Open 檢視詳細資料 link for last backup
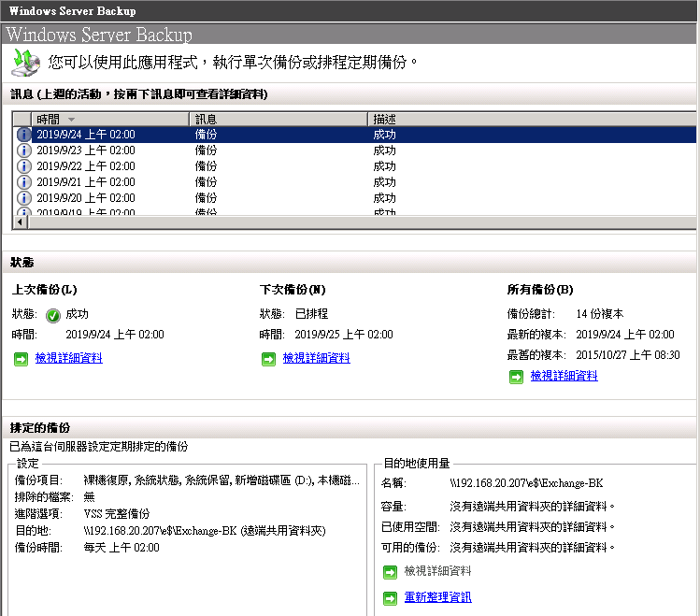 [69, 358]
